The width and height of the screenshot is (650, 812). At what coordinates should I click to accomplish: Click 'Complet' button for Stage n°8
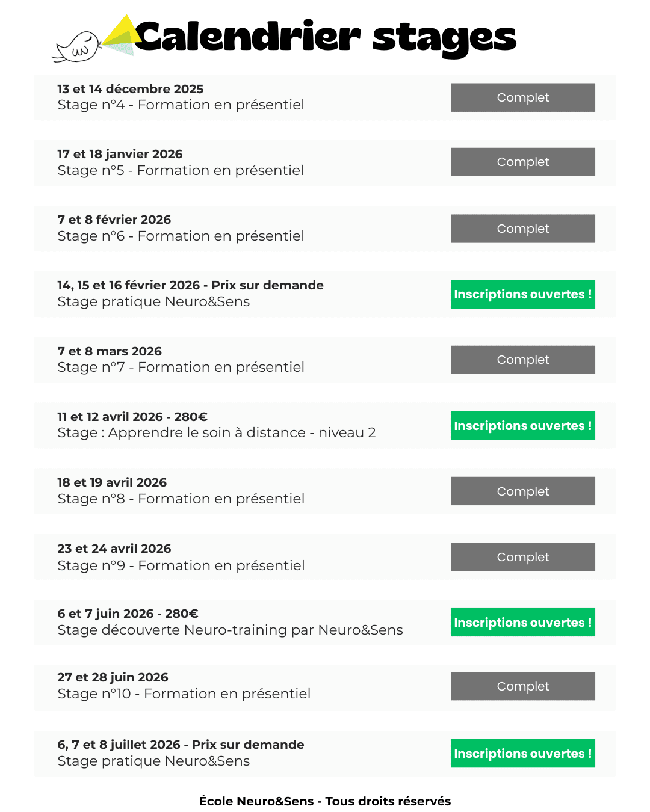522,491
